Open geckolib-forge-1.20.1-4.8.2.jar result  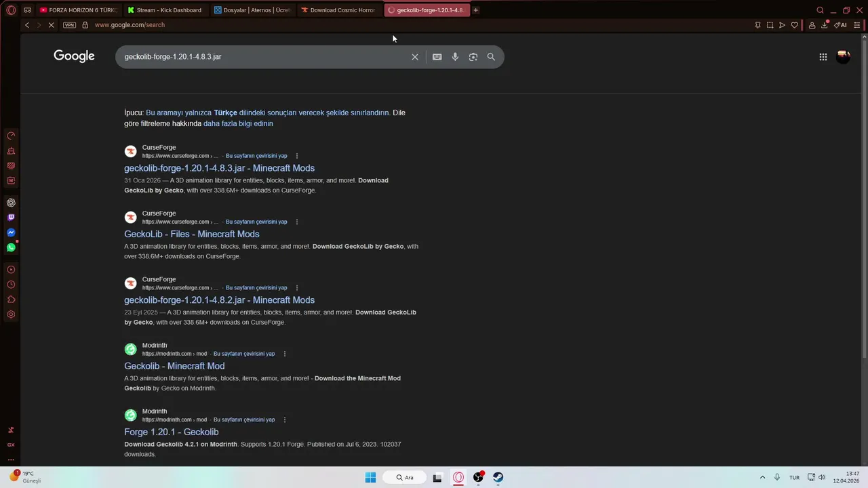(x=219, y=300)
